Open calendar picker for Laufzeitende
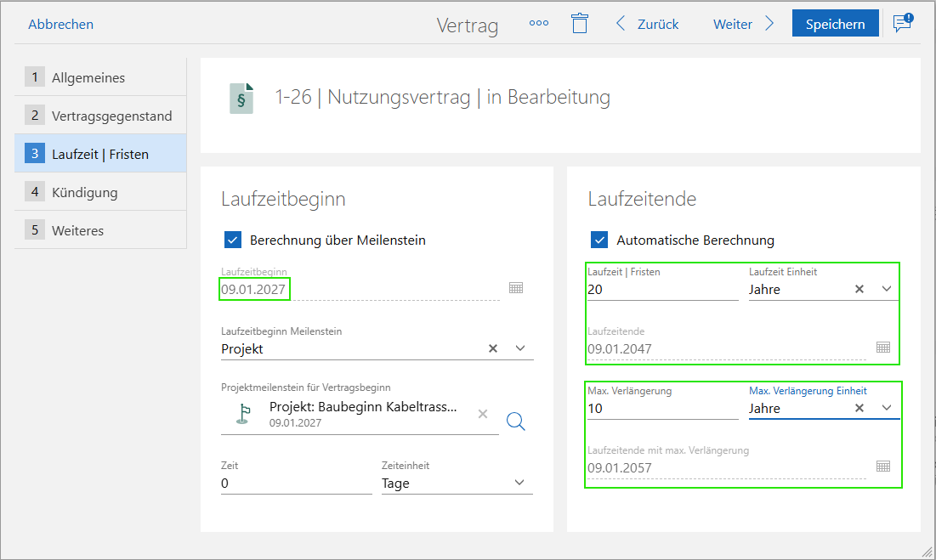936x560 pixels. 883,348
